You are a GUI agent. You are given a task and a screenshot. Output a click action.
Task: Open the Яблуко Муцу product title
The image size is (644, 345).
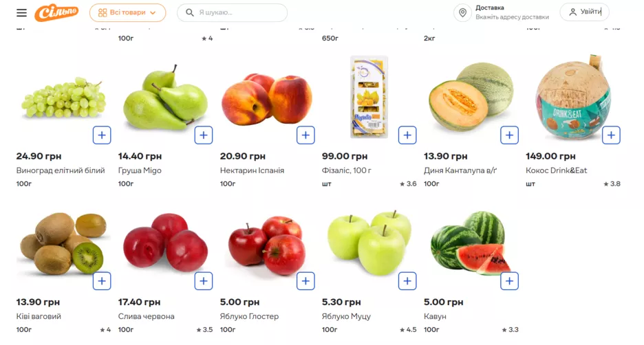[x=346, y=316]
